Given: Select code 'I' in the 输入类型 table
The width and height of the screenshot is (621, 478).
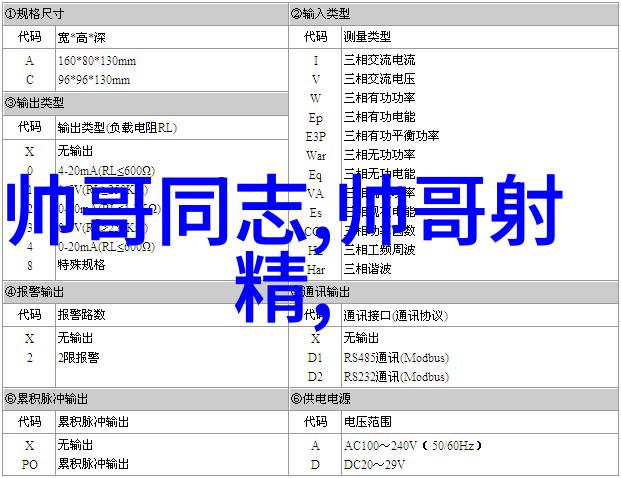Looking at the screenshot, I should point(316,61).
